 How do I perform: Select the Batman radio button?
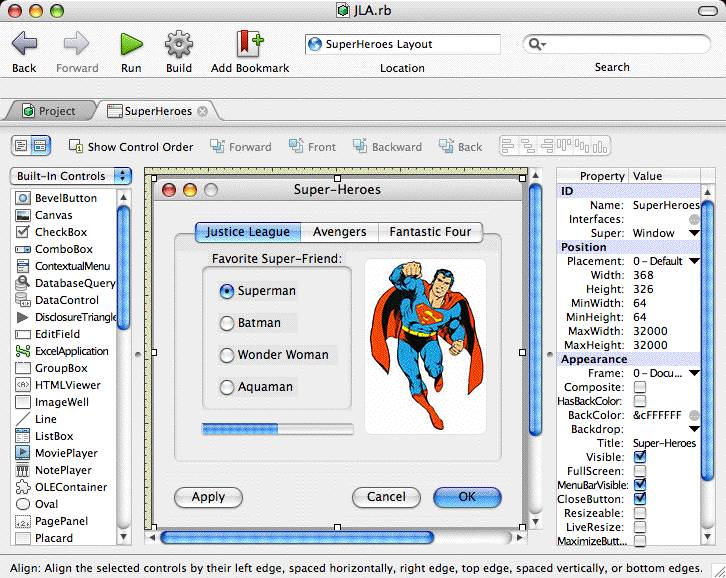[x=227, y=323]
